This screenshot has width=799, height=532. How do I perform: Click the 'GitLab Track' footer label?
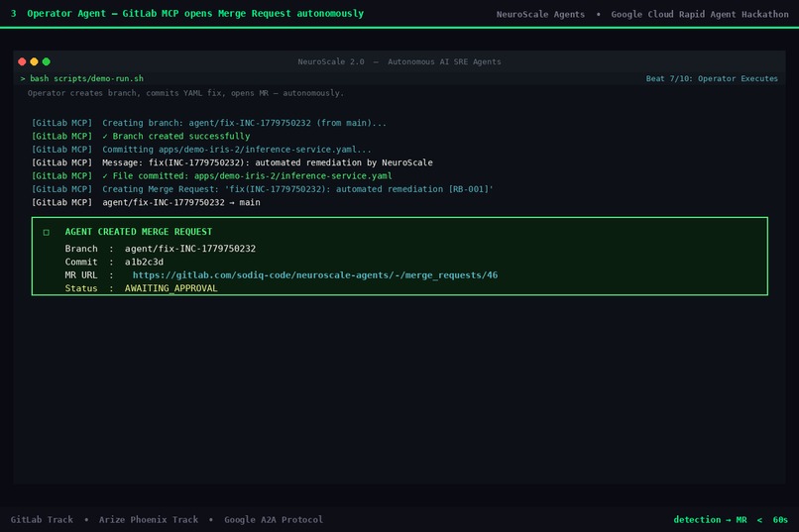42,519
